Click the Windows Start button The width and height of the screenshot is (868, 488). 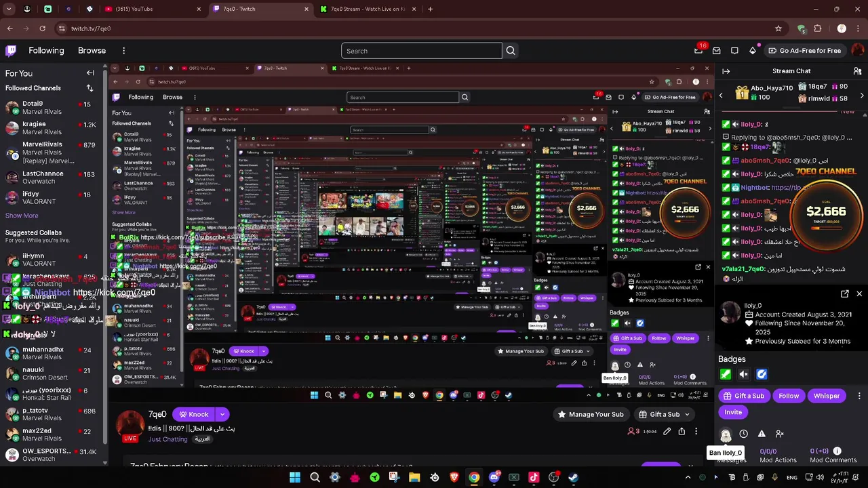coord(295,477)
